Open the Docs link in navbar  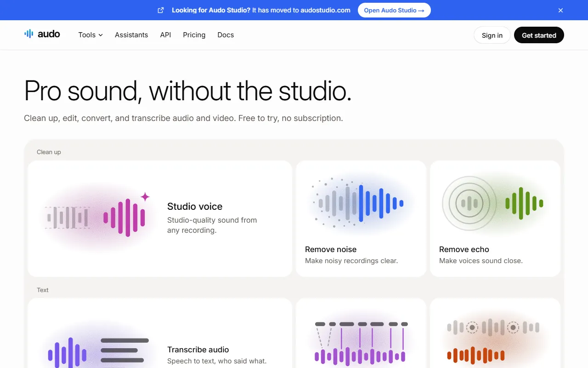pyautogui.click(x=226, y=35)
